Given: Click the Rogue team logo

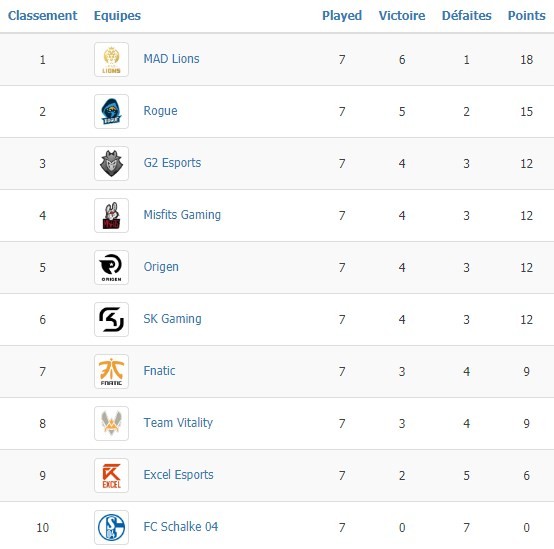Looking at the screenshot, I should coord(111,111).
